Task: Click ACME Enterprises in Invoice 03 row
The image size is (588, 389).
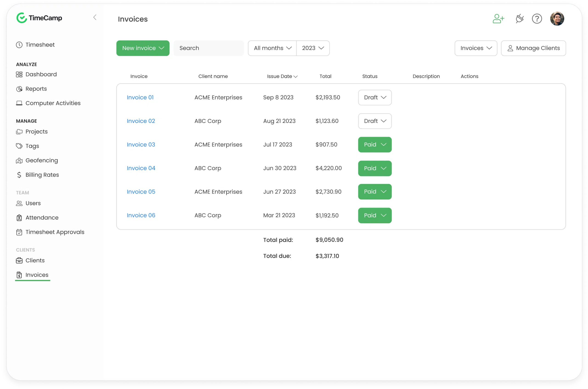Action: pos(218,145)
